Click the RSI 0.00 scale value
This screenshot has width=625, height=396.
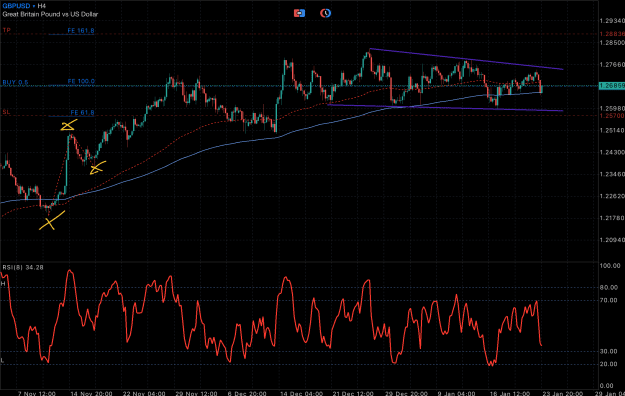(x=607, y=386)
